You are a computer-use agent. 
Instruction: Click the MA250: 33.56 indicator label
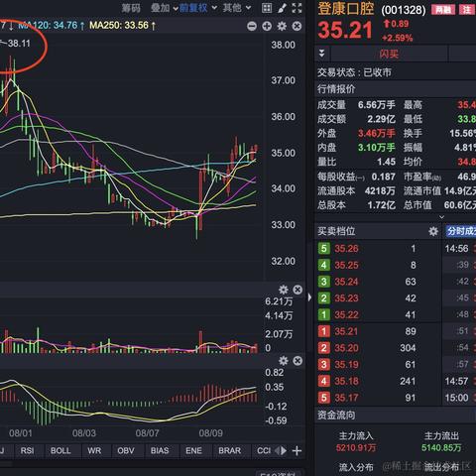(x=122, y=25)
